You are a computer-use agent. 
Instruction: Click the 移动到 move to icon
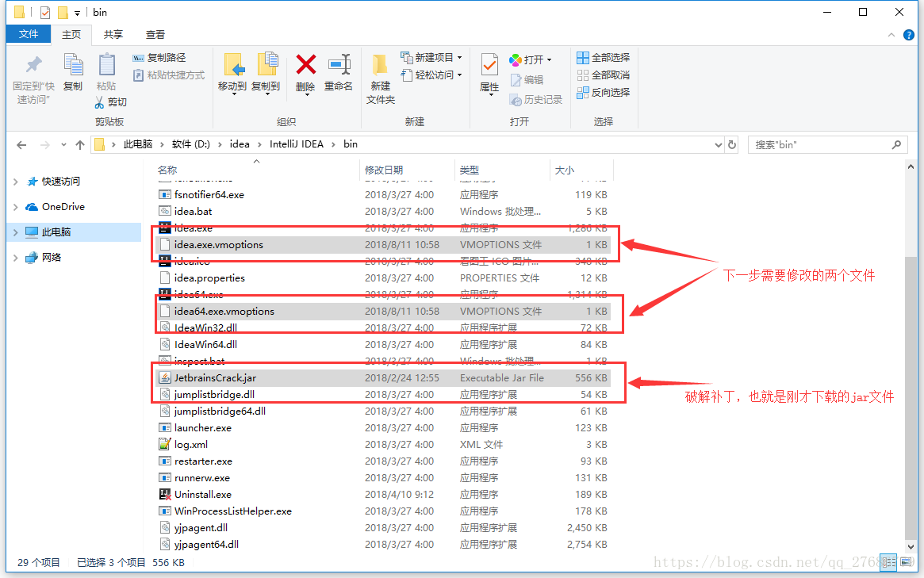233,65
